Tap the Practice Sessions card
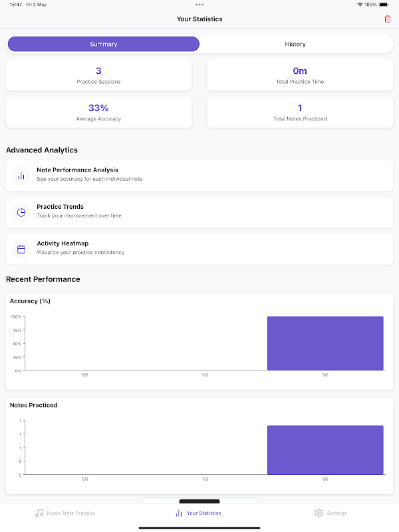 click(x=98, y=75)
